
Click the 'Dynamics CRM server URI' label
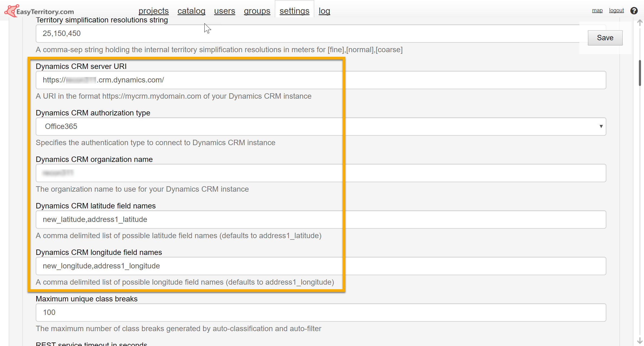pyautogui.click(x=81, y=66)
